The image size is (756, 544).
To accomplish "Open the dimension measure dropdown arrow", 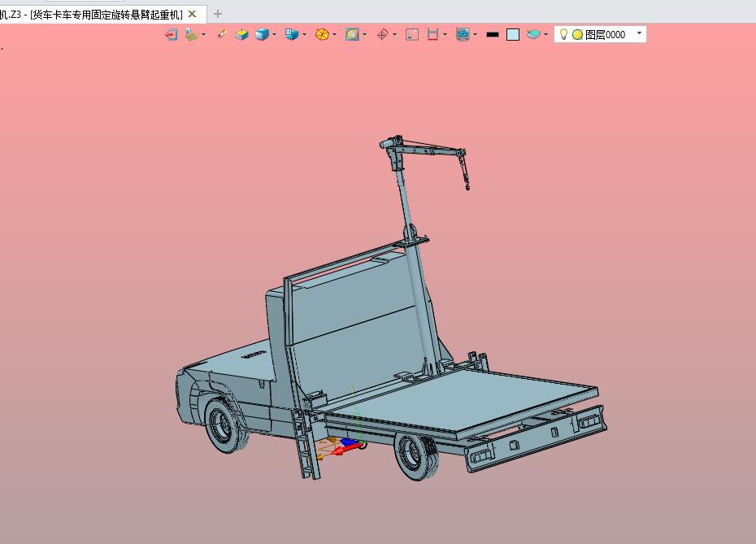I will coord(445,34).
